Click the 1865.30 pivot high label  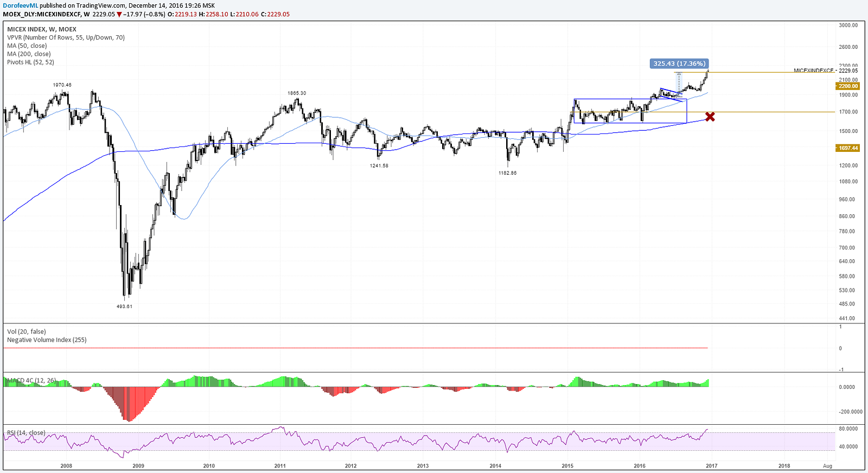pos(297,93)
